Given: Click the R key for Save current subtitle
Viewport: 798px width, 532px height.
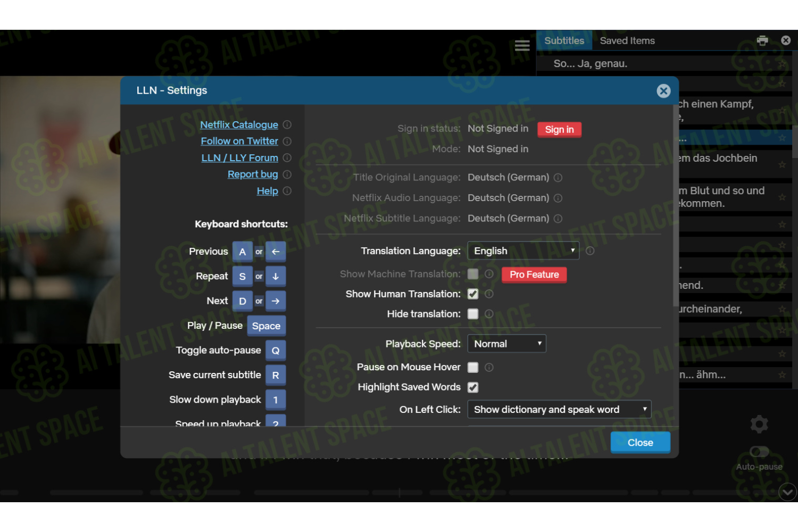Looking at the screenshot, I should (276, 375).
